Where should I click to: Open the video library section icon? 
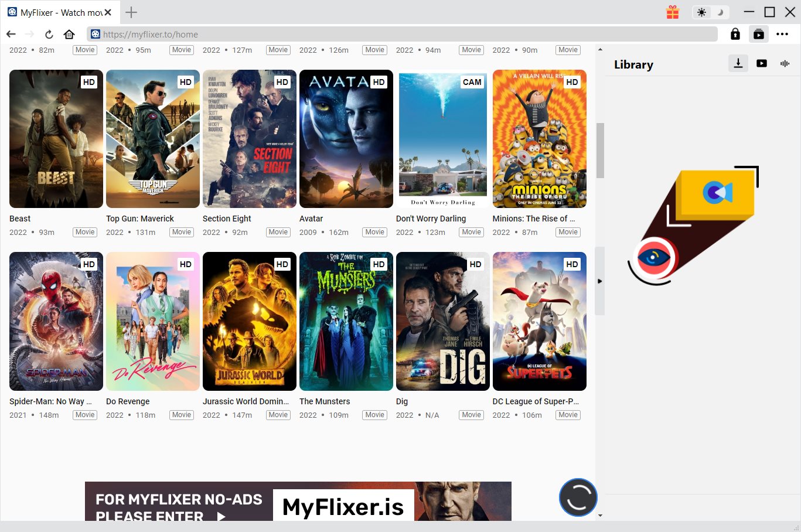click(761, 63)
